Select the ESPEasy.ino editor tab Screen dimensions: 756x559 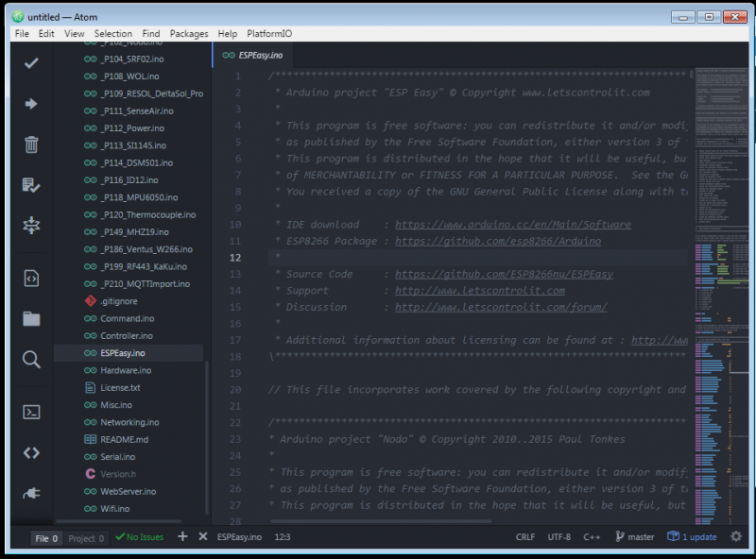click(x=252, y=55)
